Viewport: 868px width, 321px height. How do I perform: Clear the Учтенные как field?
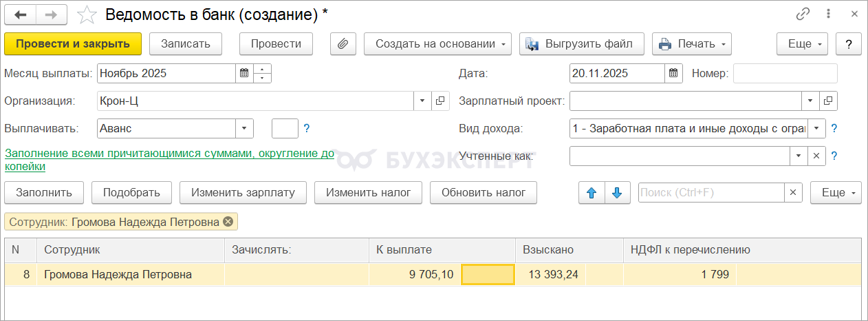[x=816, y=156]
